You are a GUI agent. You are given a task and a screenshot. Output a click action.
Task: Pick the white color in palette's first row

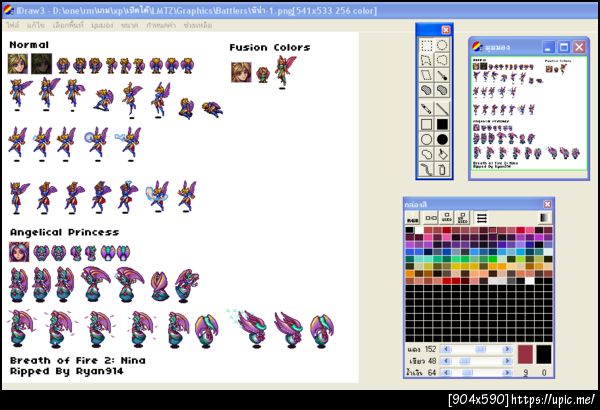419,230
